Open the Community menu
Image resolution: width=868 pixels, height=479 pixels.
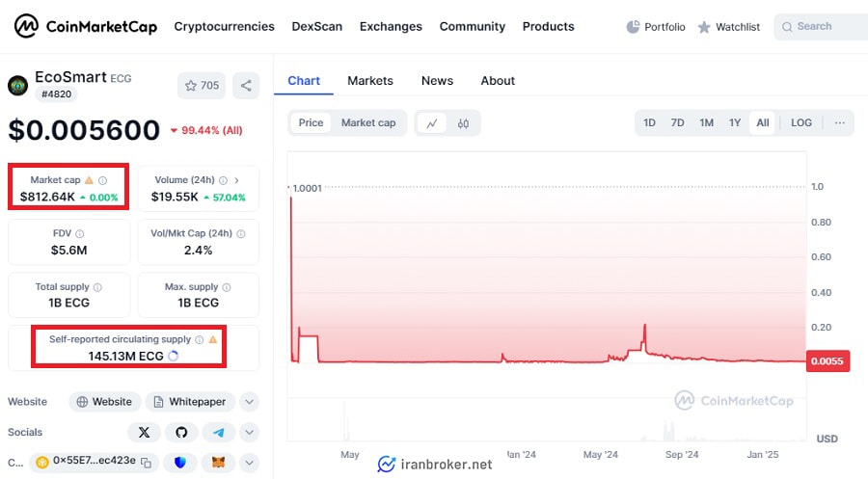coord(473,27)
